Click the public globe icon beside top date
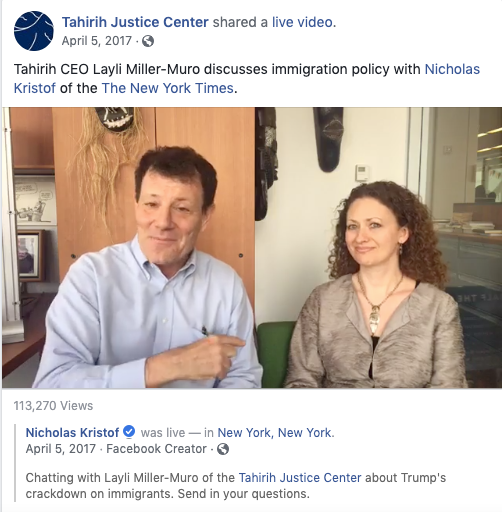 point(148,41)
